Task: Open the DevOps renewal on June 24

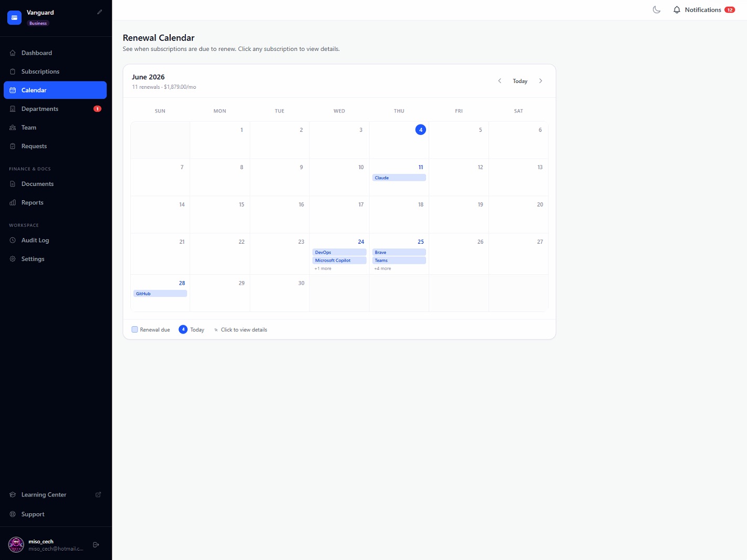Action: [339, 253]
